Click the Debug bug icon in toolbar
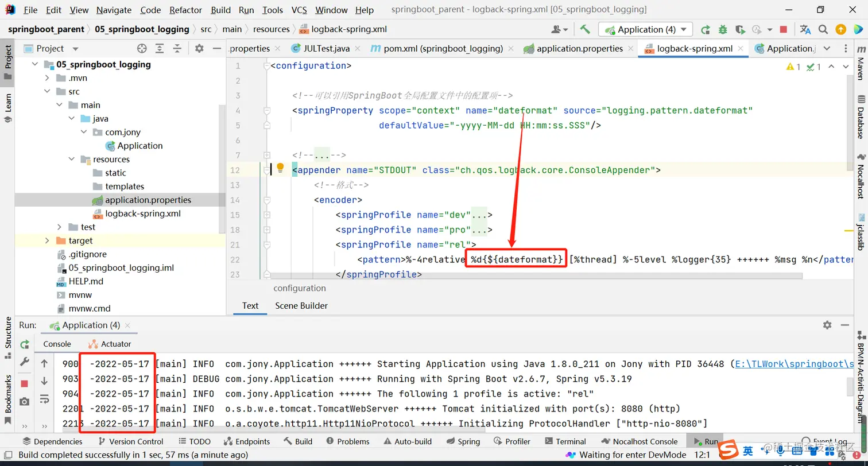The height and width of the screenshot is (466, 868). click(723, 29)
